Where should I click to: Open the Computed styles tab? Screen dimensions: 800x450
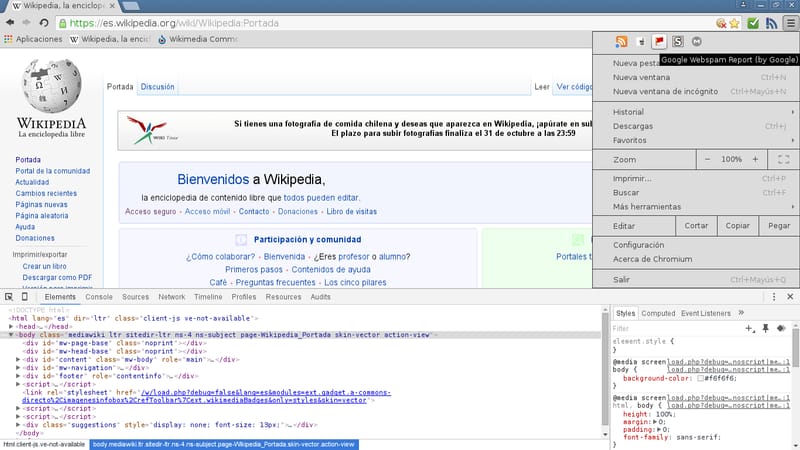[658, 313]
